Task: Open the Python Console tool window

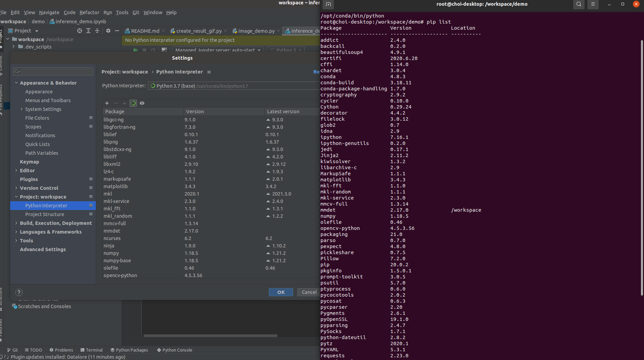Action: click(x=174, y=350)
